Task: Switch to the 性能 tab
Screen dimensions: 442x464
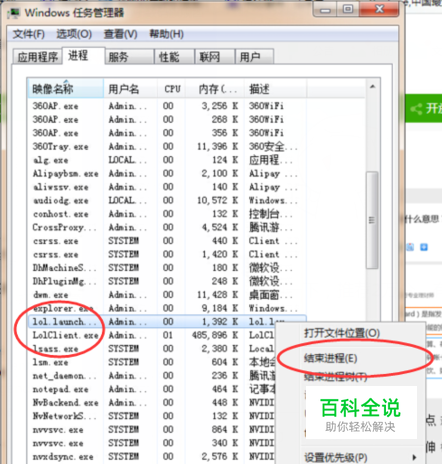Action: click(x=174, y=57)
